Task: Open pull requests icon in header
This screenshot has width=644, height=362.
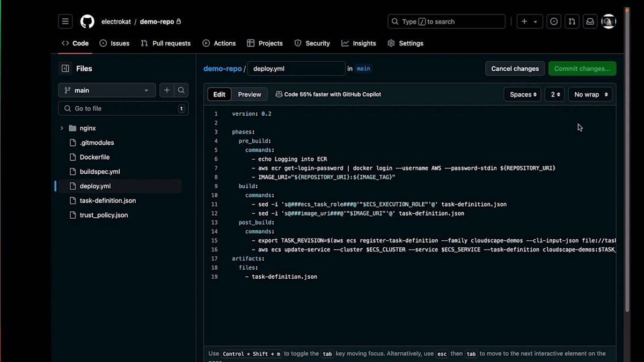Action: pos(572,21)
